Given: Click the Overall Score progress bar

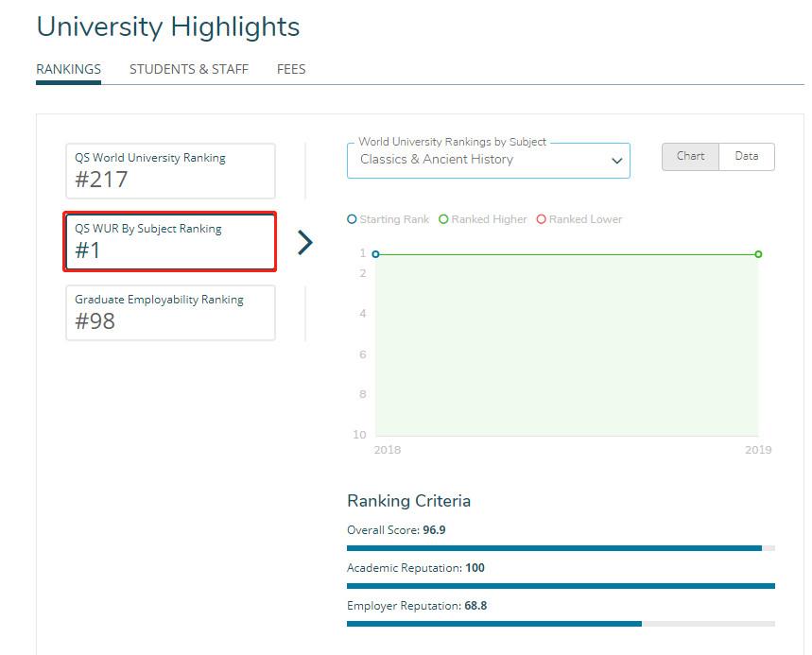Looking at the screenshot, I should pos(561,548).
